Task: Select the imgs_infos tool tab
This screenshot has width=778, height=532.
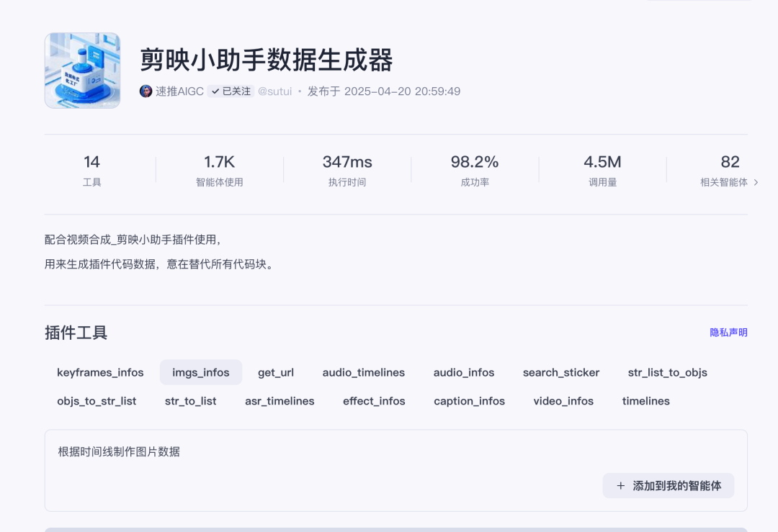Action: 201,372
